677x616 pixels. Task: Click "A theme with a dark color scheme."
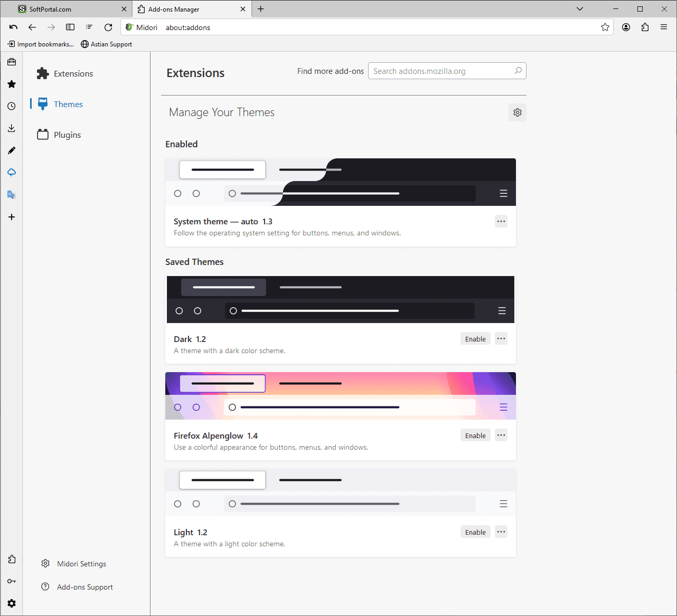coord(229,350)
